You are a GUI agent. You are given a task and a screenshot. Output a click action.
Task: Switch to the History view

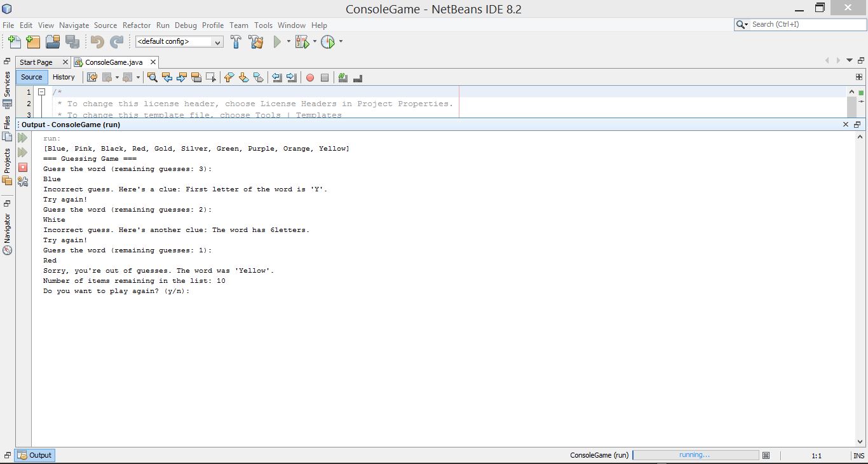click(x=64, y=77)
